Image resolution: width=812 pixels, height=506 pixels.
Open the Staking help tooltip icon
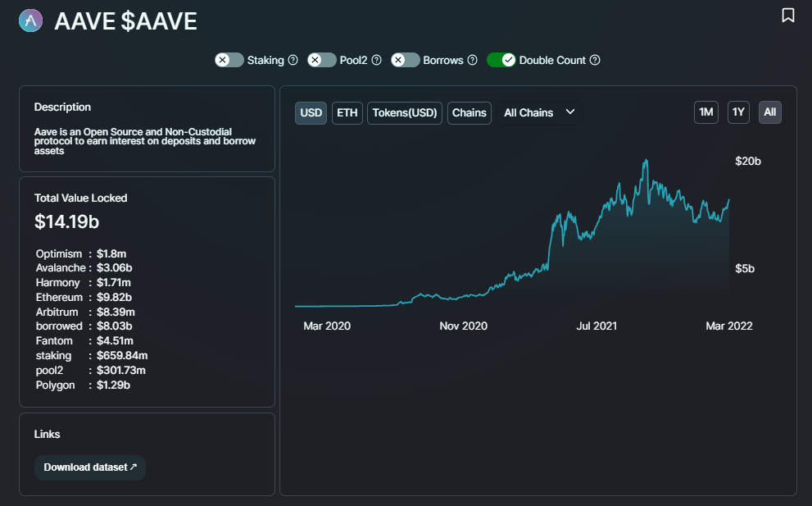coord(293,60)
